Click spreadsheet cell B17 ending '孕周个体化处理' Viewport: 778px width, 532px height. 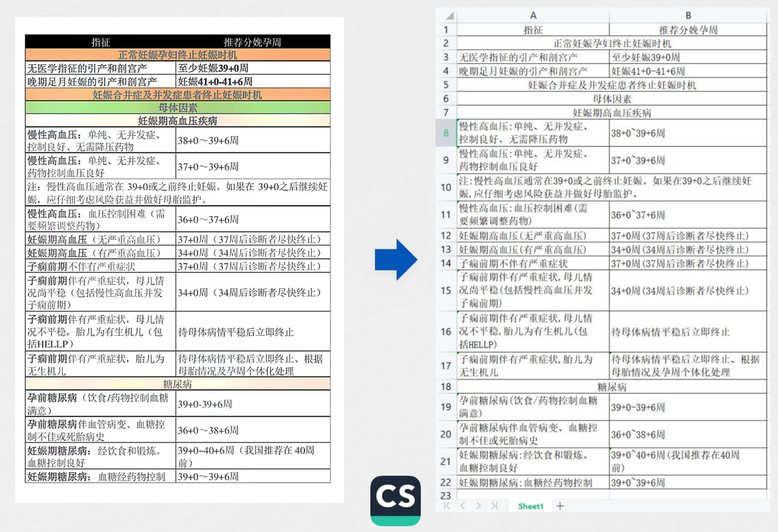tap(688, 366)
